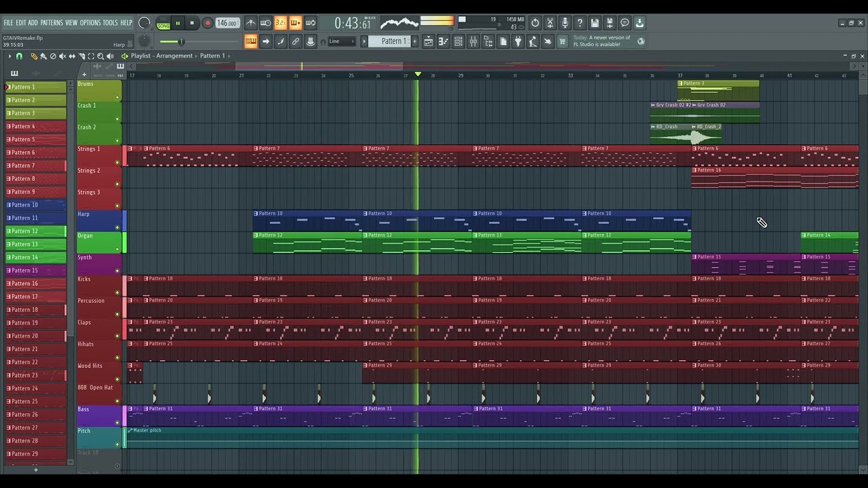This screenshot has height=488, width=868.
Task: Click the playlist add track plus
Action: tap(84, 75)
